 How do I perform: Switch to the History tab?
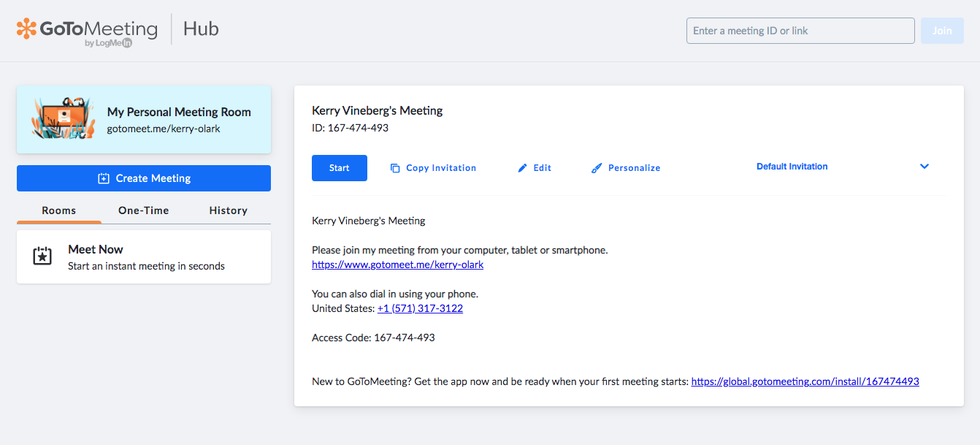click(x=229, y=210)
